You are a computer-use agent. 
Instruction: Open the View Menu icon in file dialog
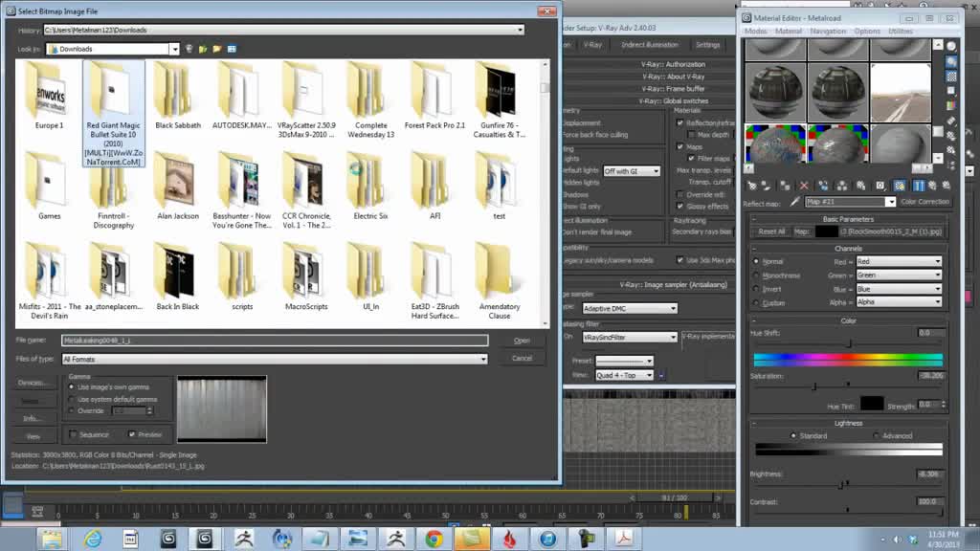click(232, 49)
